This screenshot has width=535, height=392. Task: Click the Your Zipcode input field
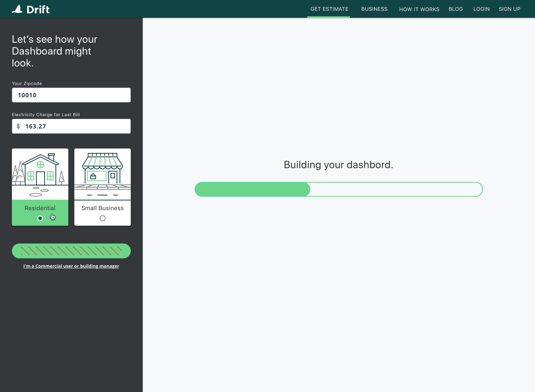click(71, 95)
